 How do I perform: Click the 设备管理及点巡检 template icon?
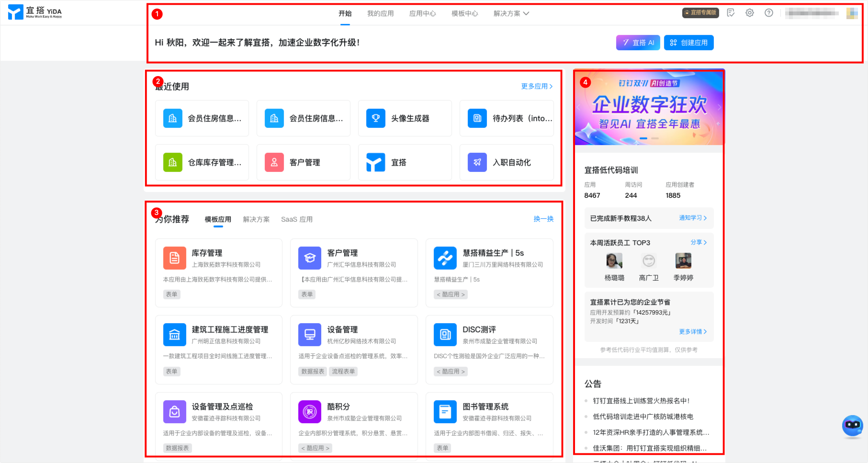(175, 412)
